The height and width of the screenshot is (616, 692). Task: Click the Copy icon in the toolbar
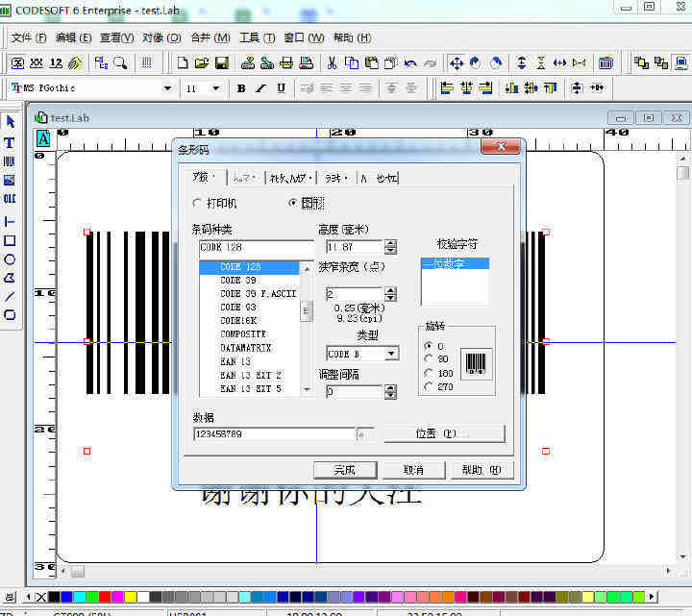point(352,63)
